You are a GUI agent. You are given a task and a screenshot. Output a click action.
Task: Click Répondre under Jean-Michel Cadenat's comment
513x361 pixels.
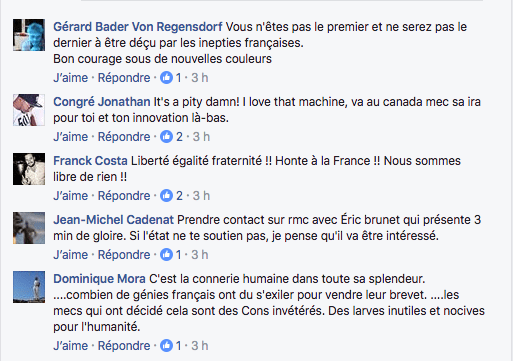pos(124,255)
